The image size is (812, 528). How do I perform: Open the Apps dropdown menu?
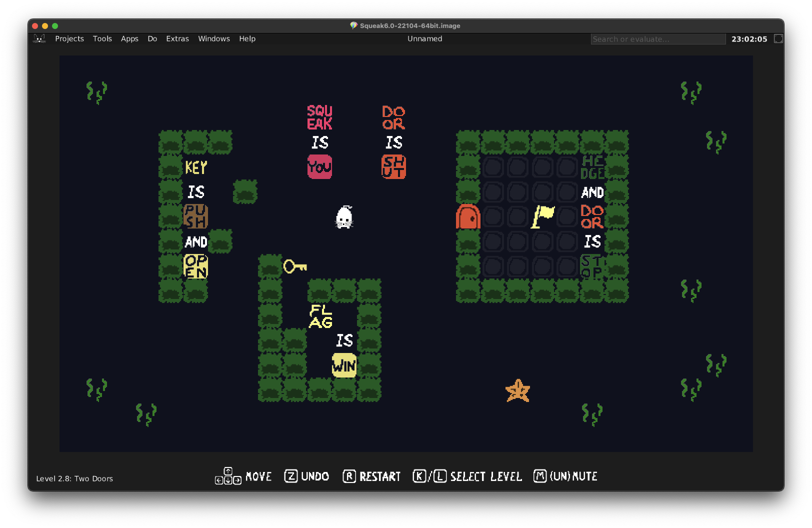click(129, 39)
